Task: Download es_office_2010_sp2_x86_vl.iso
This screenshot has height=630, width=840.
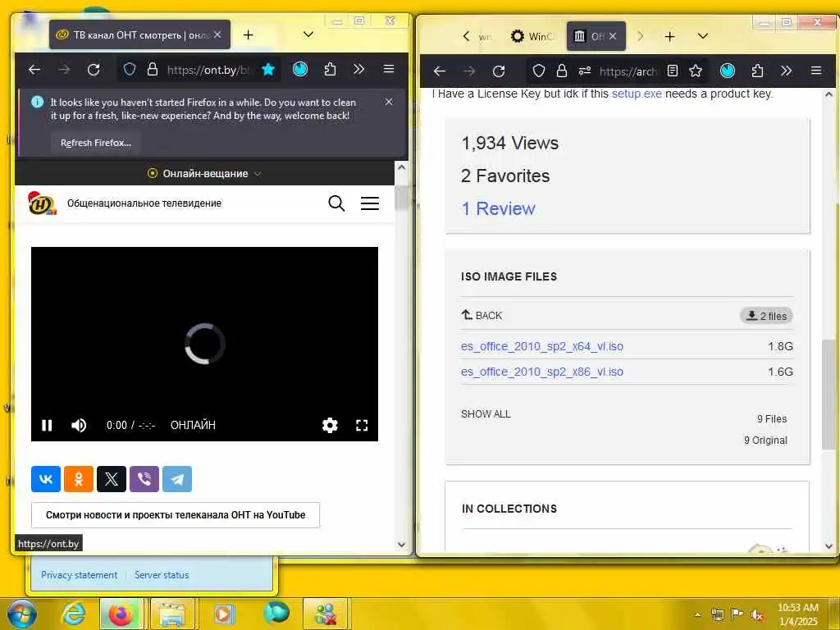Action: (x=542, y=372)
